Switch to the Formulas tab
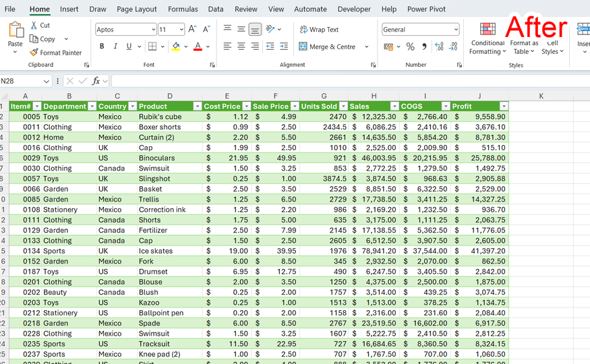The image size is (590, 364). pyautogui.click(x=183, y=9)
